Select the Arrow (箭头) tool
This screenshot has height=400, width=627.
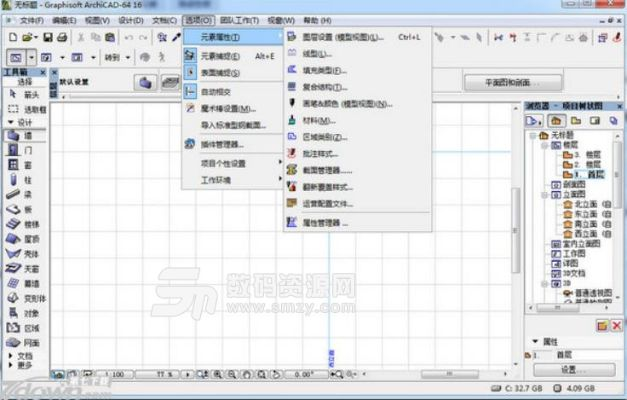click(24, 95)
